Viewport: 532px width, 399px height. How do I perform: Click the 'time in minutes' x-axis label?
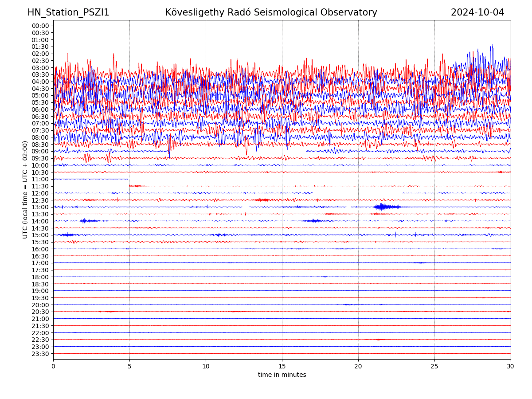tap(282, 375)
